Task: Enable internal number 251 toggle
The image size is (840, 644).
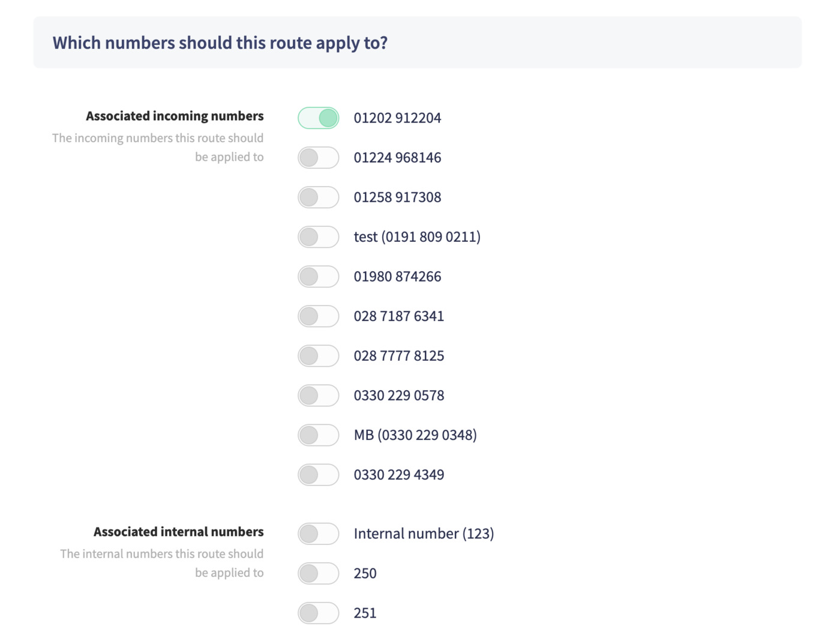Action: click(x=318, y=613)
